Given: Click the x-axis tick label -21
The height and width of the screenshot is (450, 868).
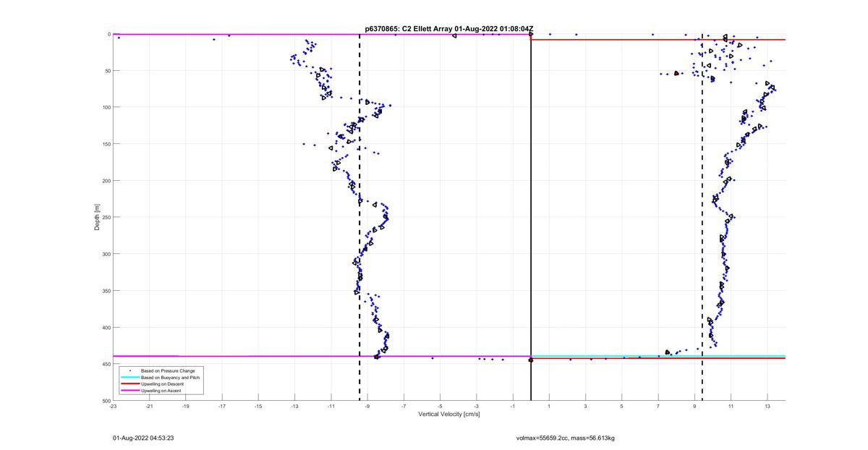Looking at the screenshot, I should pos(149,407).
